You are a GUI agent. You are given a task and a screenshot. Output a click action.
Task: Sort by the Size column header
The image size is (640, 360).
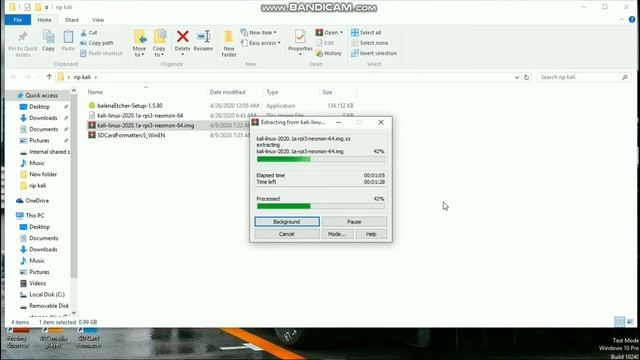pyautogui.click(x=327, y=92)
